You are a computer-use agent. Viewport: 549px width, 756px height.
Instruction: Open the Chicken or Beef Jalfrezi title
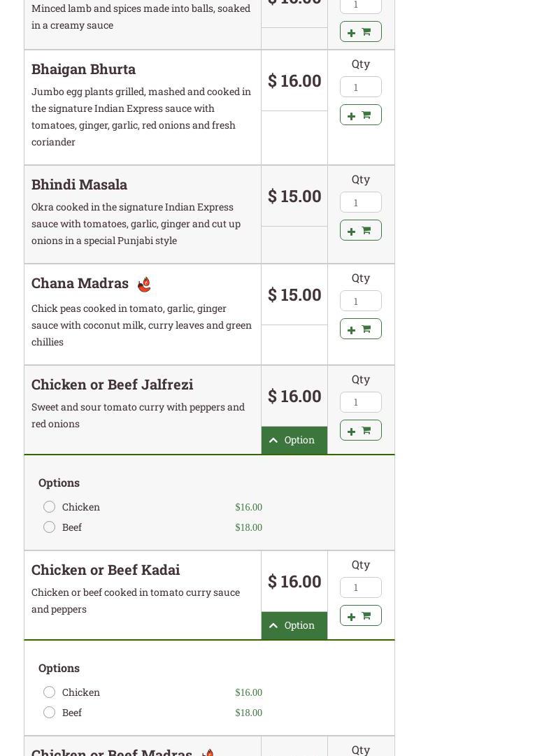(x=112, y=385)
